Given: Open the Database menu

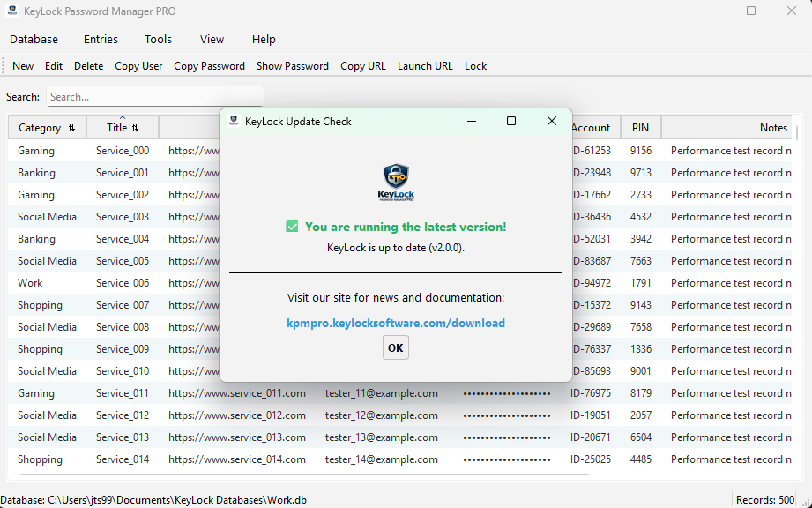Looking at the screenshot, I should click(x=34, y=40).
